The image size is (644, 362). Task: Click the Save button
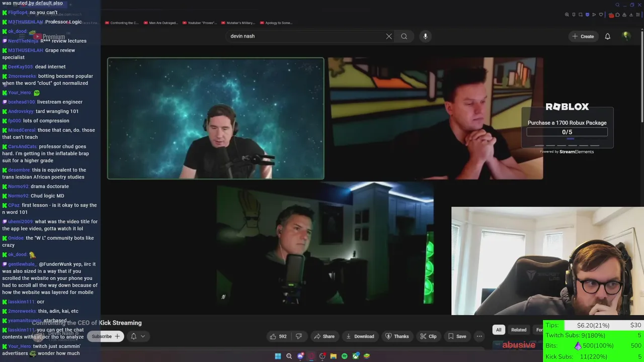coord(456,336)
